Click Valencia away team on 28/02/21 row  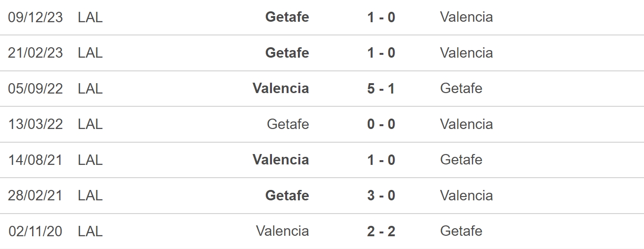coord(466,195)
